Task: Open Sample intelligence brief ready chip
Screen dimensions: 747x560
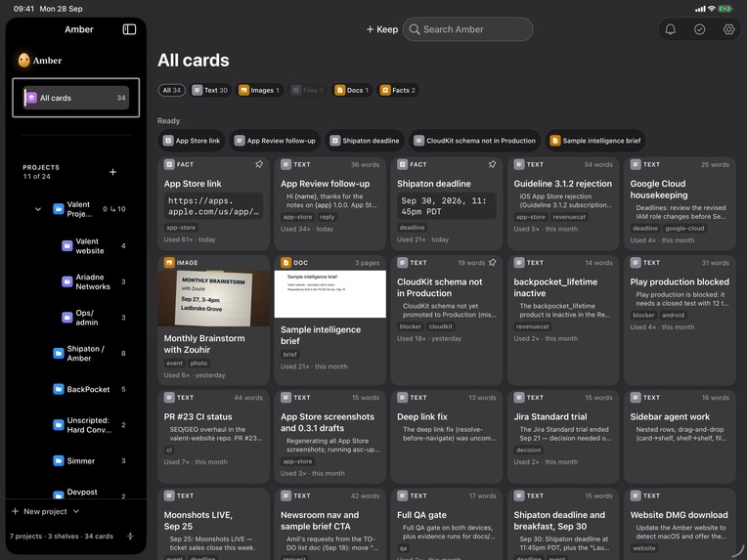Action: (595, 141)
